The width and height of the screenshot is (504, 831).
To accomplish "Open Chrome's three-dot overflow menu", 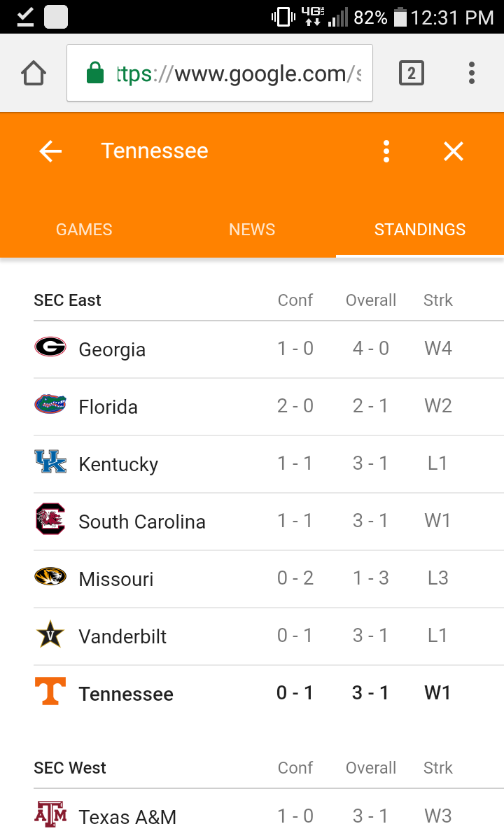I will (x=472, y=73).
